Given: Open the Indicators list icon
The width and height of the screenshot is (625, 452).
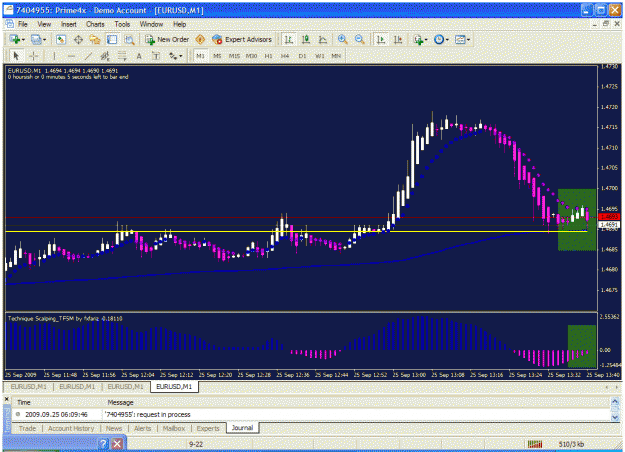Looking at the screenshot, I should [419, 39].
